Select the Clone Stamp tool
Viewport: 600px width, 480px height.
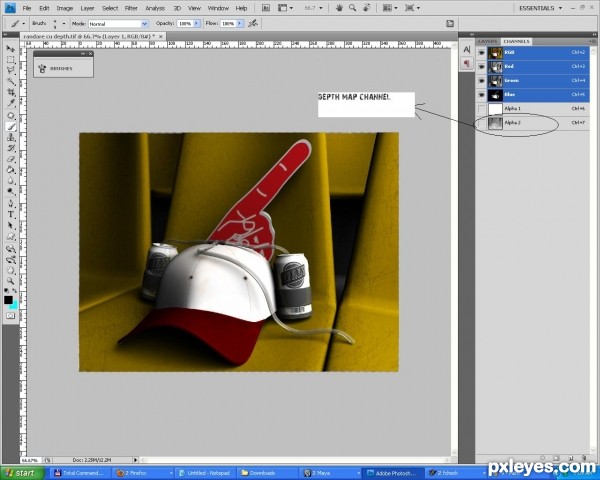(x=11, y=137)
